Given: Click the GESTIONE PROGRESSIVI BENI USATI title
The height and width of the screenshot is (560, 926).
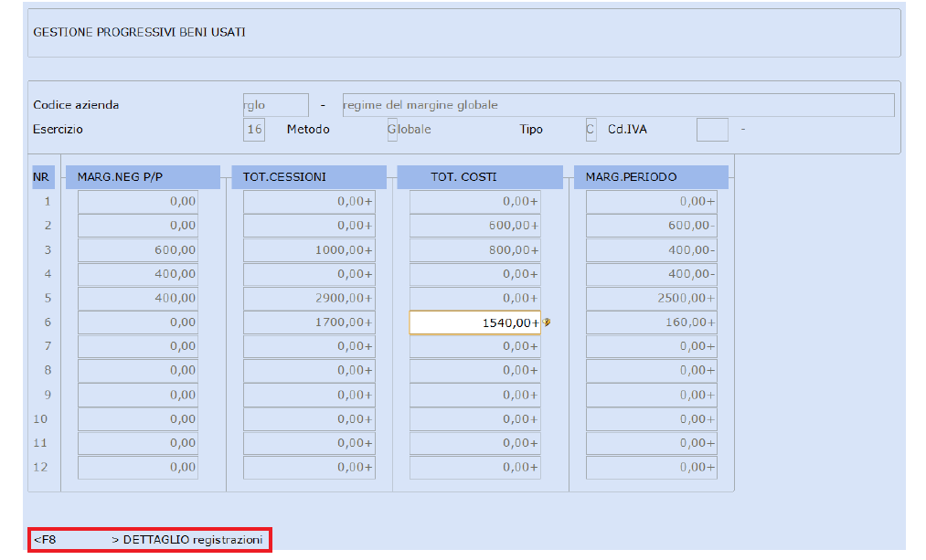Looking at the screenshot, I should click(x=139, y=33).
